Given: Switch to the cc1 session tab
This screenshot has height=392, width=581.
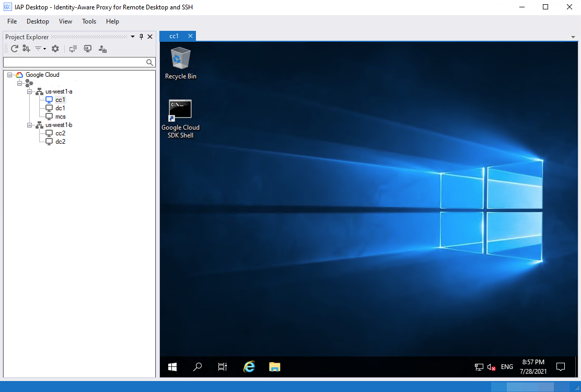Looking at the screenshot, I should click(x=174, y=36).
